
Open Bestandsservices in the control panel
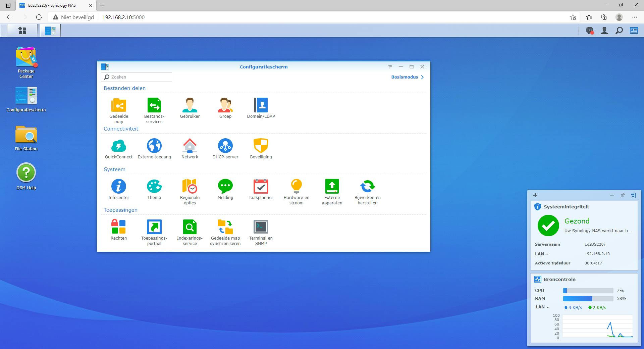coord(154,110)
